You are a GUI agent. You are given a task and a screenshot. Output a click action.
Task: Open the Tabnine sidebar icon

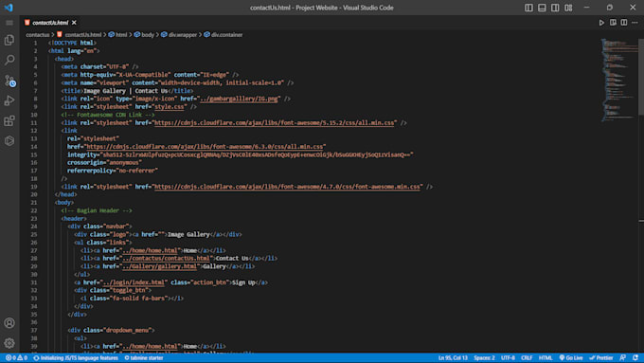[x=9, y=140]
